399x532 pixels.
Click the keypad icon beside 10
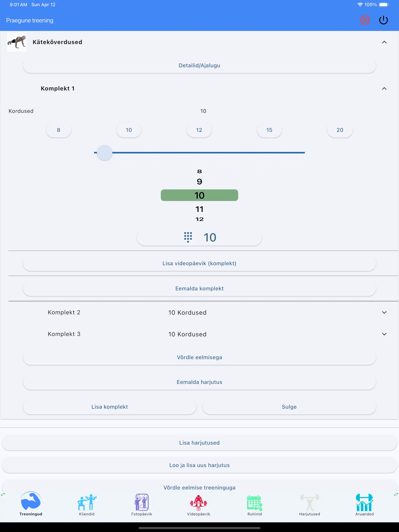tap(188, 237)
